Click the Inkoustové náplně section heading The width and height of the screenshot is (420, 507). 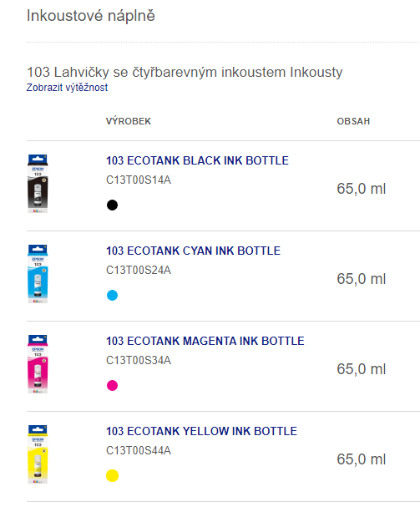click(x=91, y=16)
